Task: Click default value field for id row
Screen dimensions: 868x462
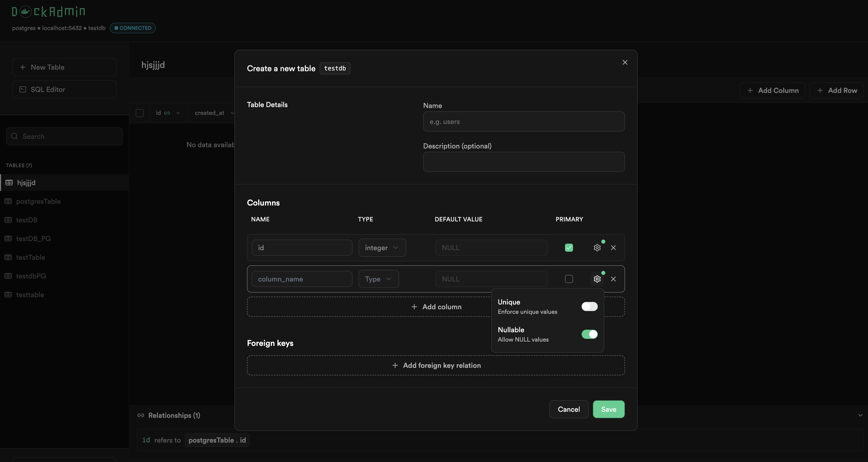Action: pos(491,248)
